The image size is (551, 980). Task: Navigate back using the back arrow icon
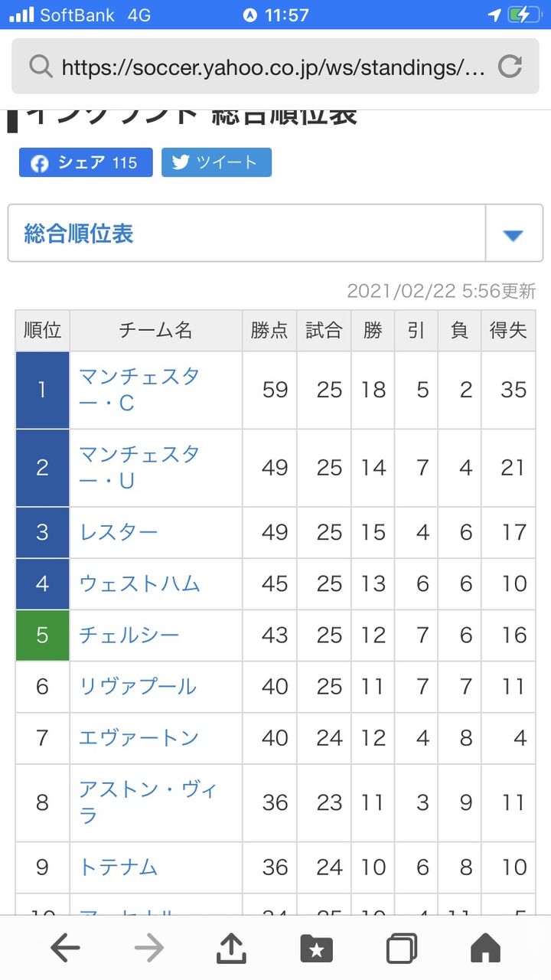coord(65,947)
